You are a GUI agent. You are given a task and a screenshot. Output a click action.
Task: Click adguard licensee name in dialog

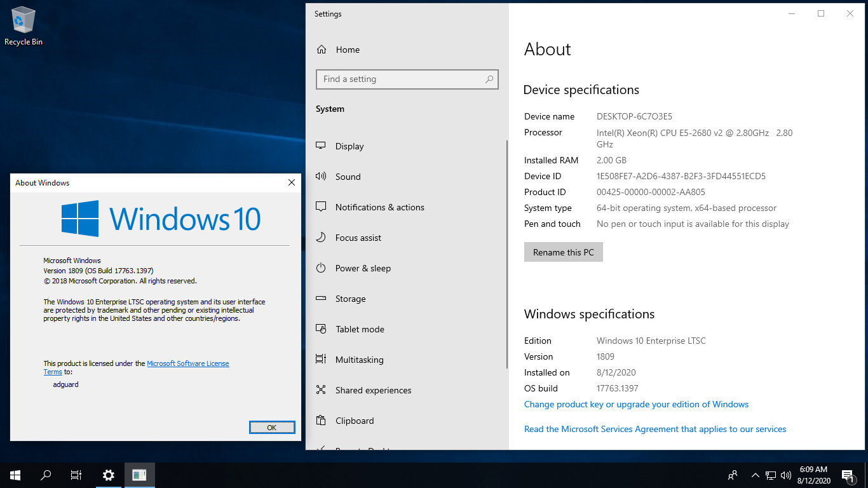point(66,384)
